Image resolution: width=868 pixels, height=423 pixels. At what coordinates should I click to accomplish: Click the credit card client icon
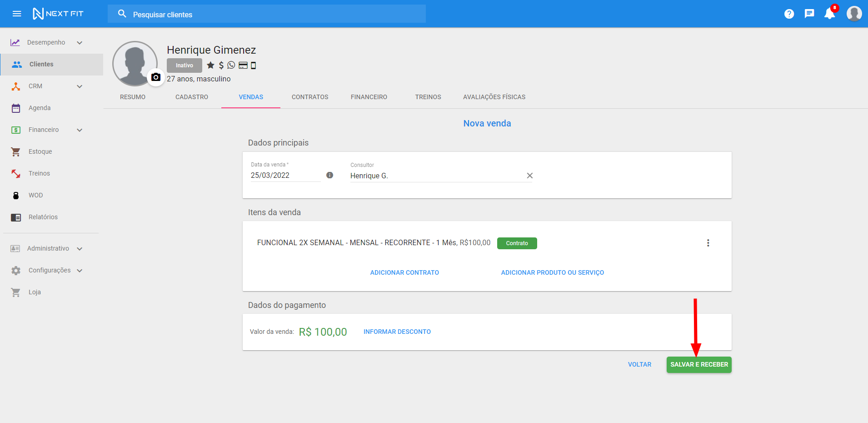[x=243, y=65]
